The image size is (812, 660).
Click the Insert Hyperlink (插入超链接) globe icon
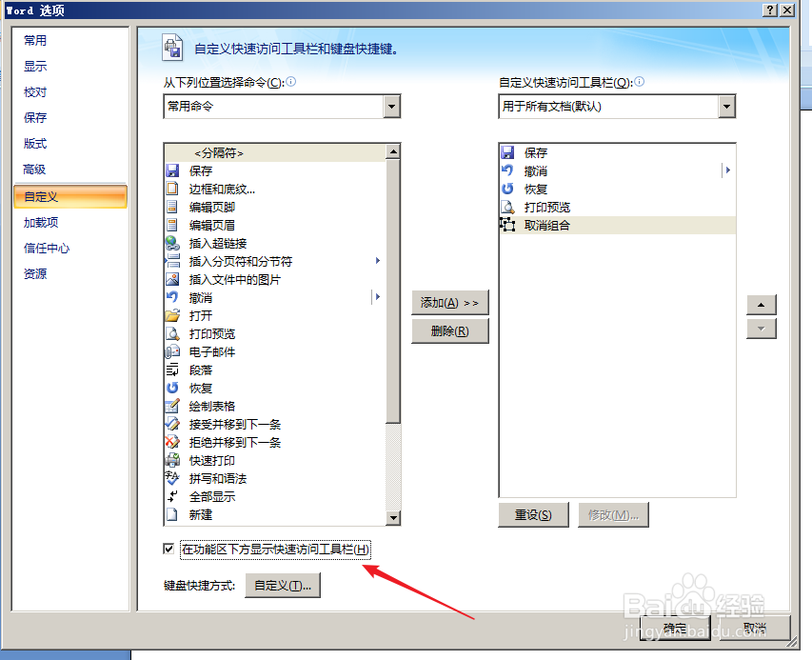pyautogui.click(x=172, y=243)
